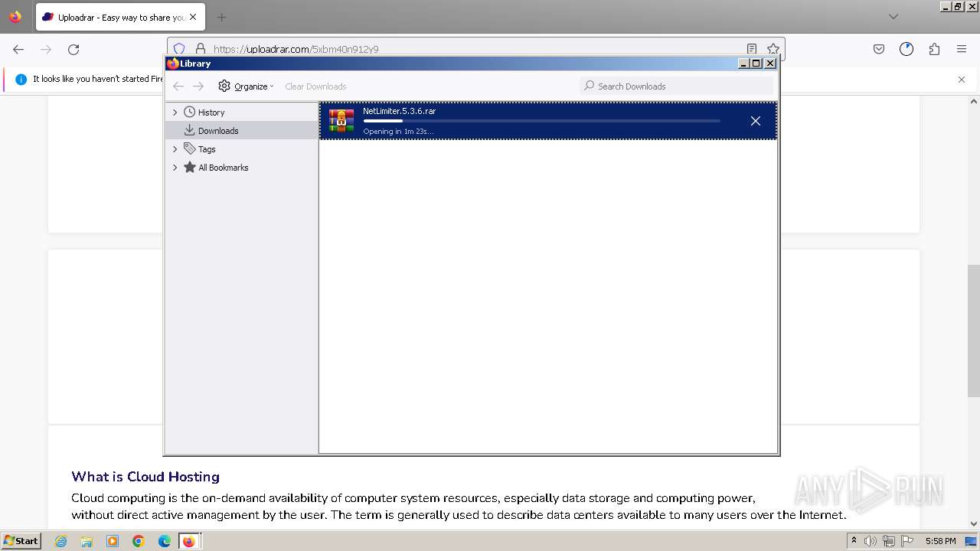Click the WinRAR file icon of the download
The height and width of the screenshot is (551, 980).
341,121
